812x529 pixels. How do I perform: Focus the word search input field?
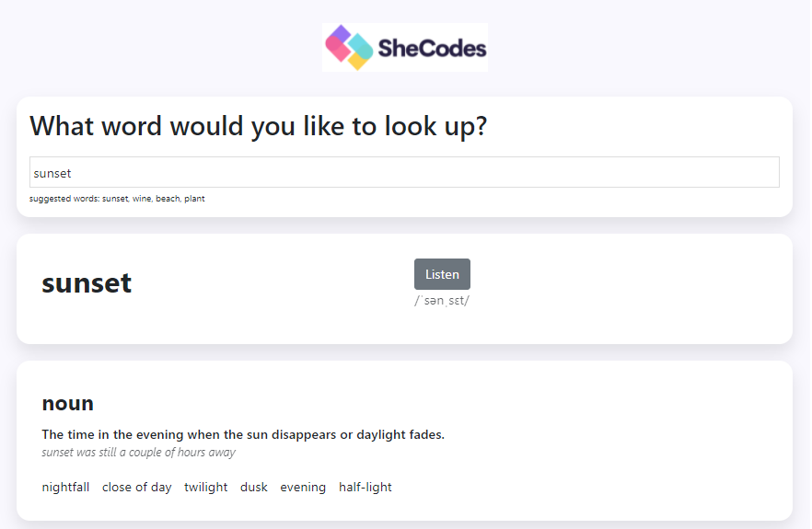[404, 172]
